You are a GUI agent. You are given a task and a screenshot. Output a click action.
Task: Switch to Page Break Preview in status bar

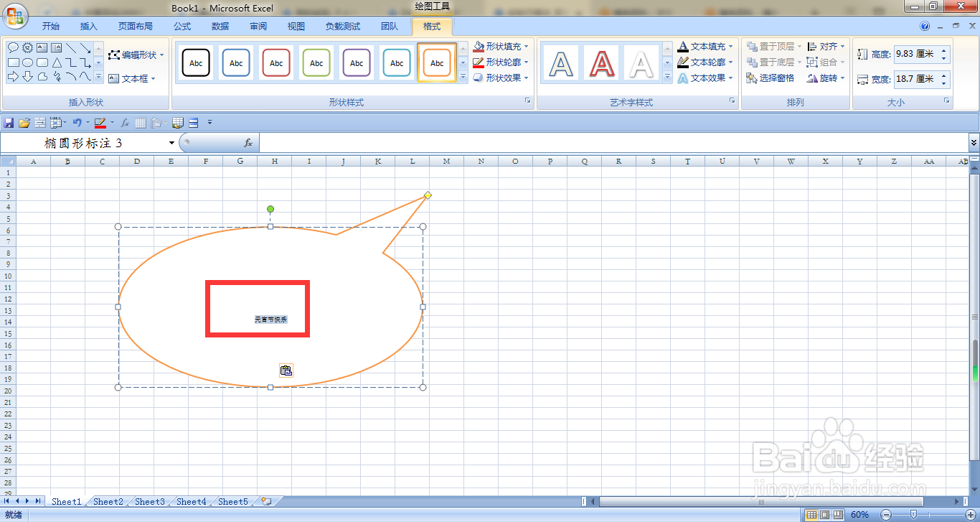click(838, 515)
